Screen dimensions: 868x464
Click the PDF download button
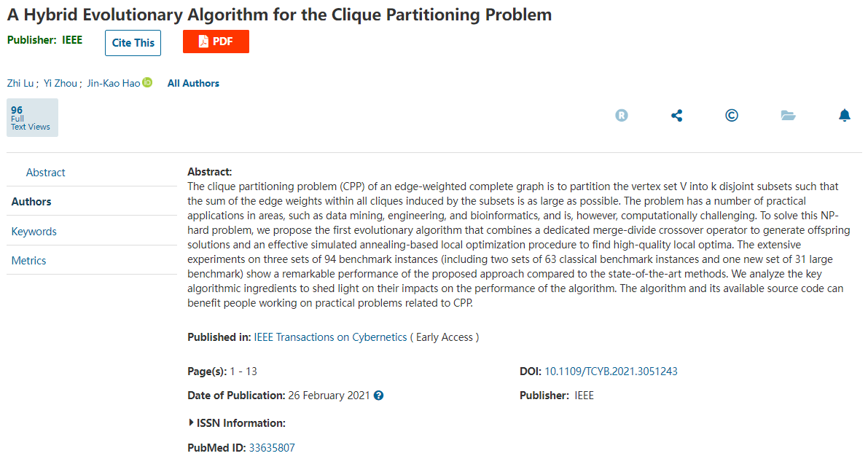pyautogui.click(x=216, y=42)
